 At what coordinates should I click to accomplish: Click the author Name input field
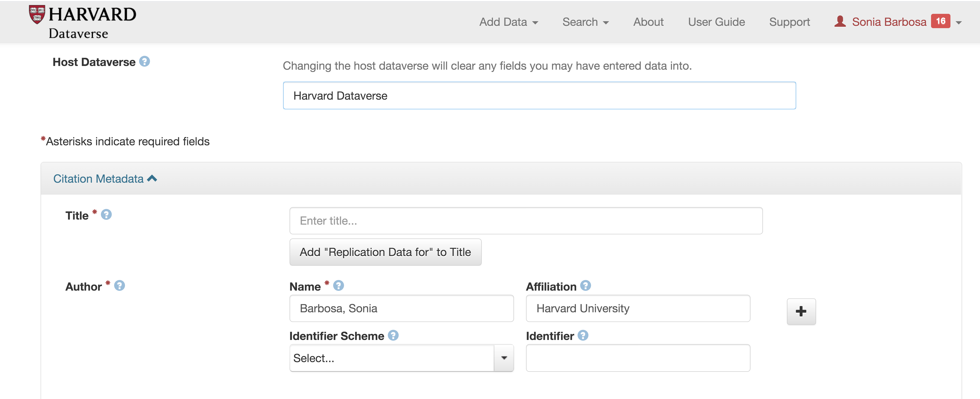pos(401,309)
